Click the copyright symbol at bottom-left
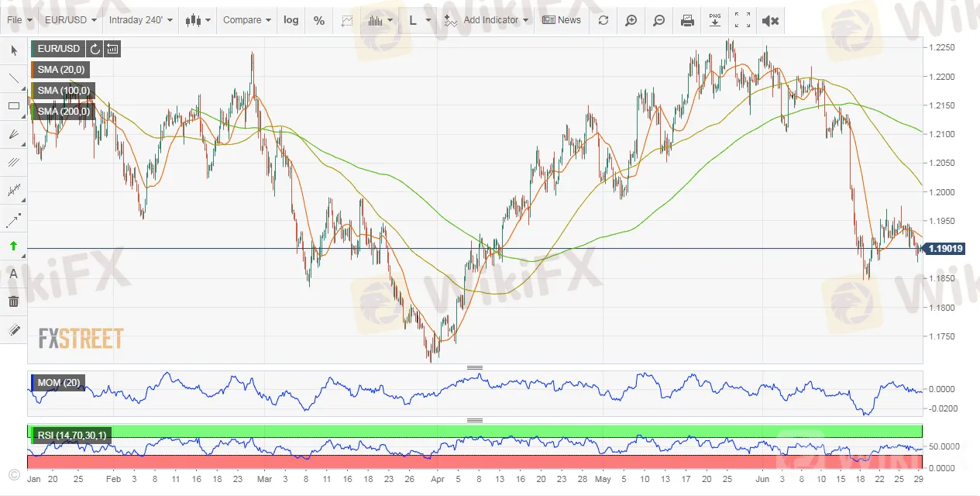The width and height of the screenshot is (980, 496). [x=14, y=474]
